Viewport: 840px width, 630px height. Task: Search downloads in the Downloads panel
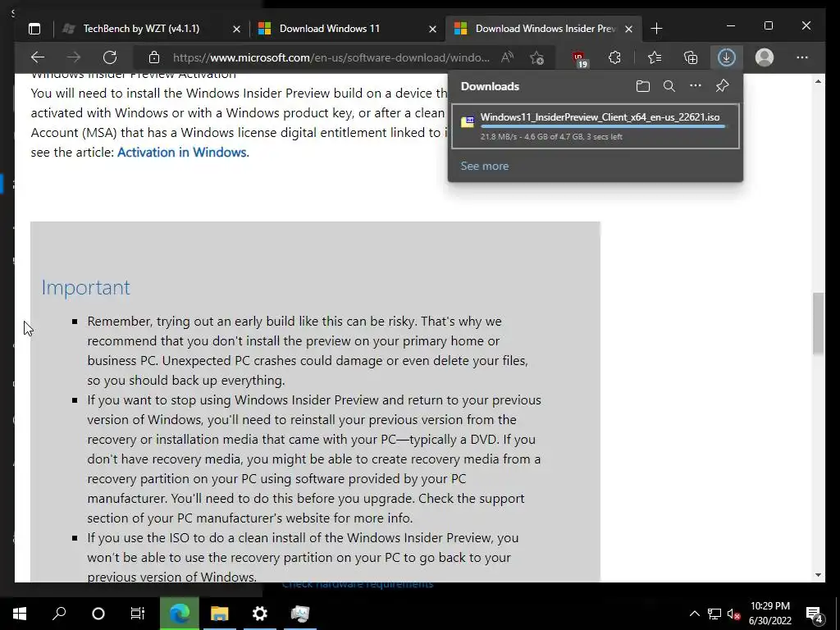(x=669, y=85)
